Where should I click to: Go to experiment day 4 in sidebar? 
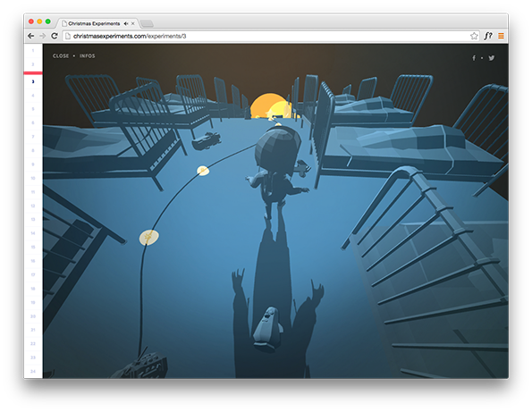point(33,96)
